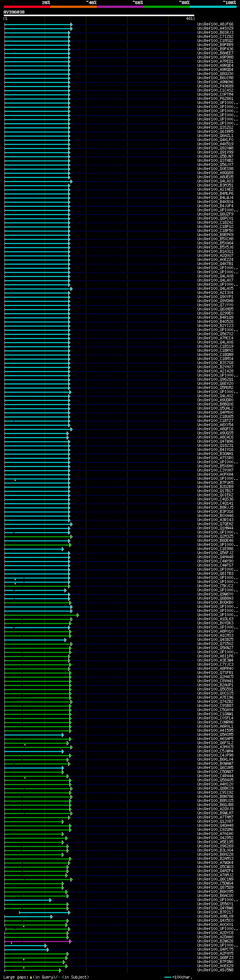Open hit UniRef100_A2FHY5
The height and width of the screenshot is (980, 240).
215,953
